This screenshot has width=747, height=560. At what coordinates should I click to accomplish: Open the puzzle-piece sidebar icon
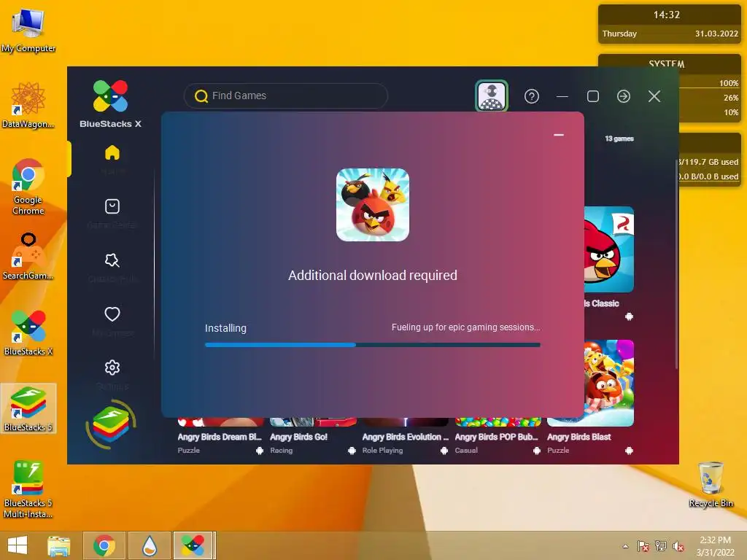click(112, 260)
